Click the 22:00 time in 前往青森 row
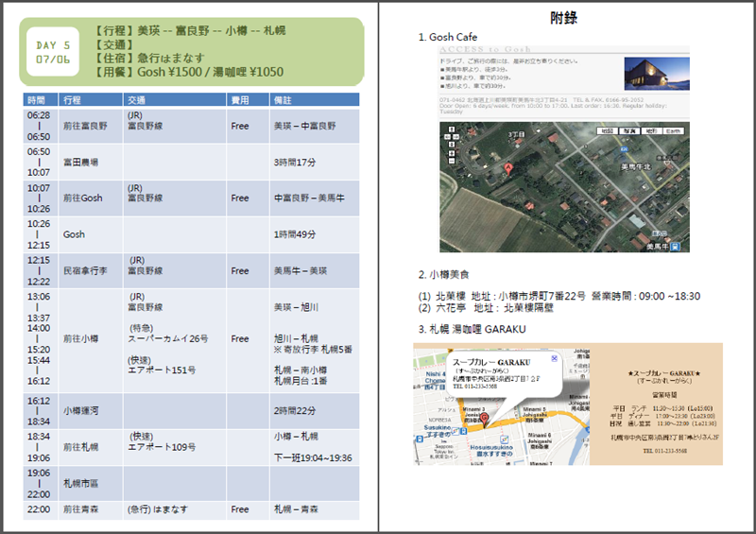The image size is (756, 534). click(39, 508)
